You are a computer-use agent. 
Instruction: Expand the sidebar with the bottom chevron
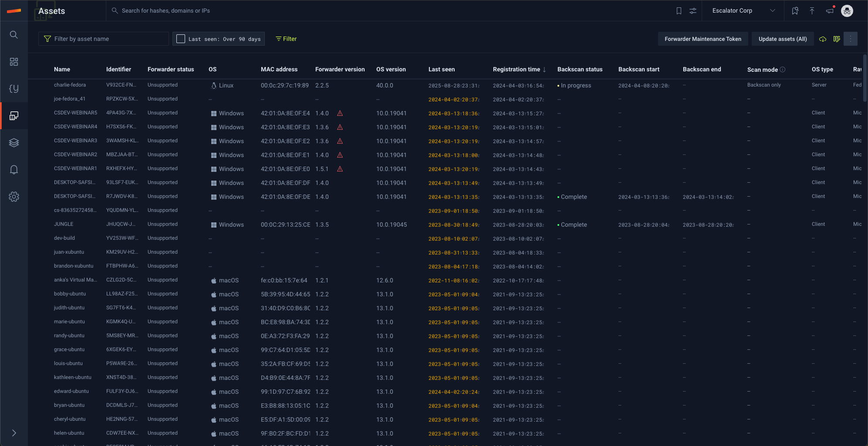(x=14, y=433)
